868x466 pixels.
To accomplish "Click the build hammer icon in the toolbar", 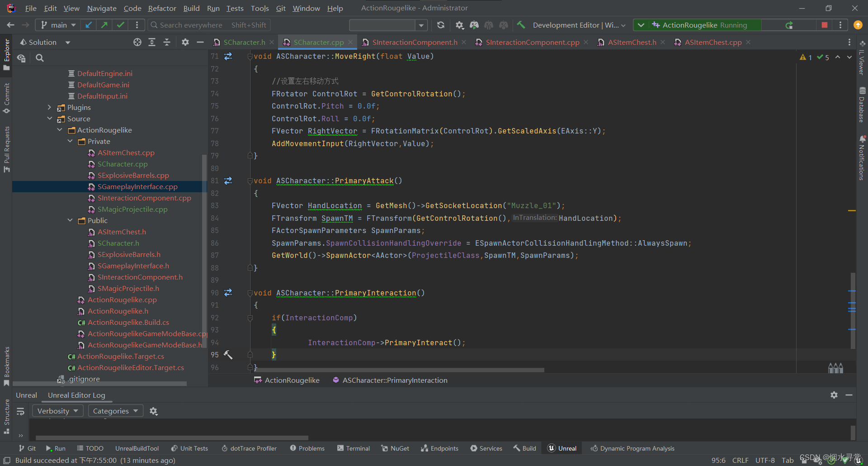I will [521, 25].
